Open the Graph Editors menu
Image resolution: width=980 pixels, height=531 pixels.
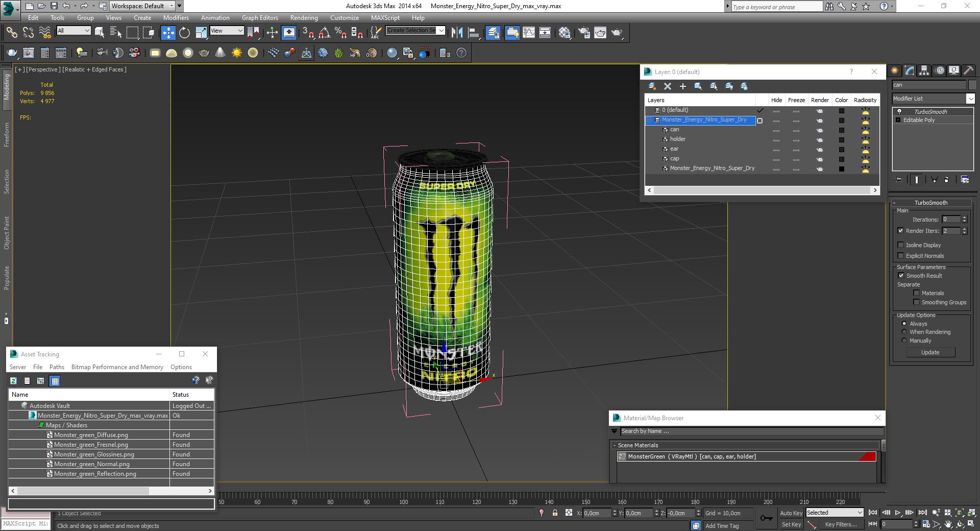[260, 18]
